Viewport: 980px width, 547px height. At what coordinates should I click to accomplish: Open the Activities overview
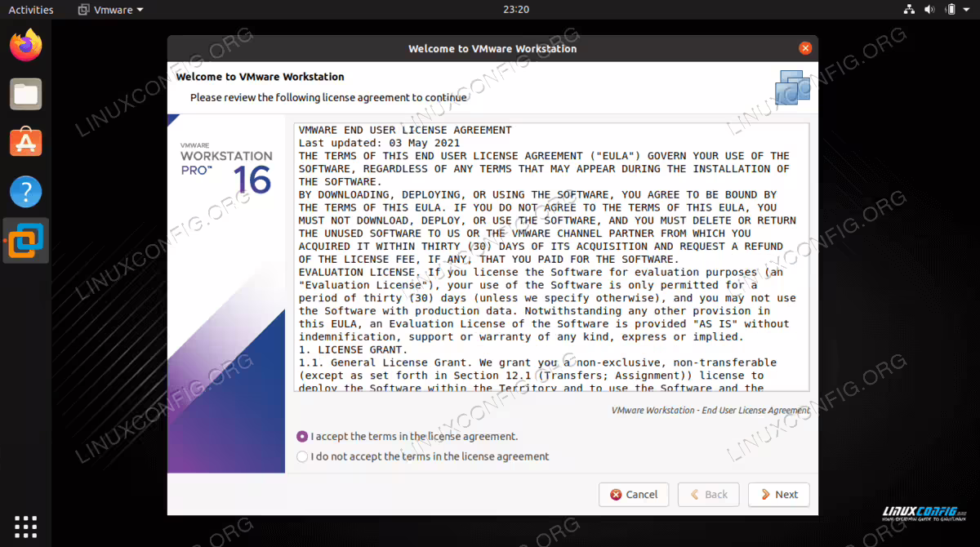point(31,10)
